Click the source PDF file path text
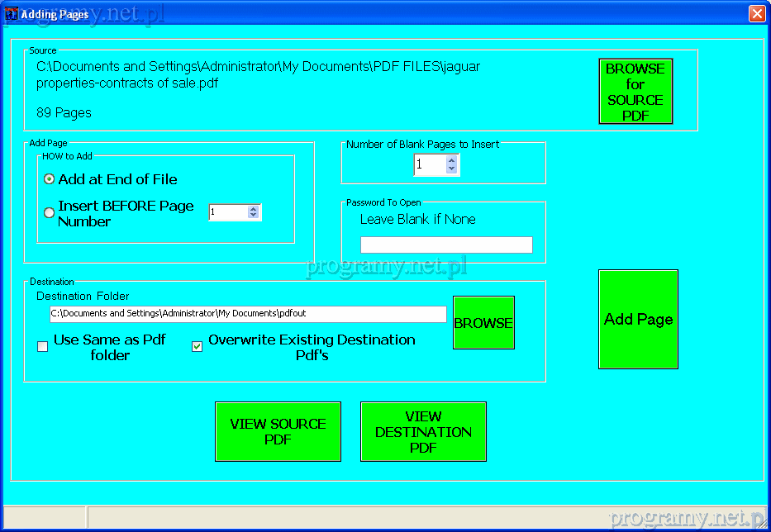 click(x=258, y=74)
